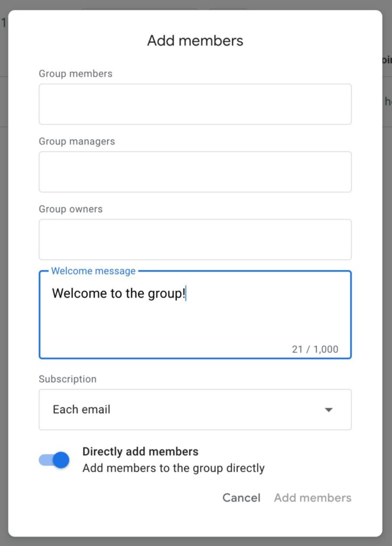Disable the Directly add members toggle
The image size is (392, 546).
54,460
